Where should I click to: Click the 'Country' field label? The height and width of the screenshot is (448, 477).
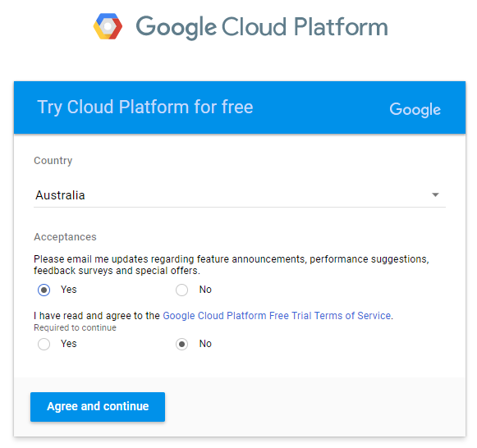(53, 161)
